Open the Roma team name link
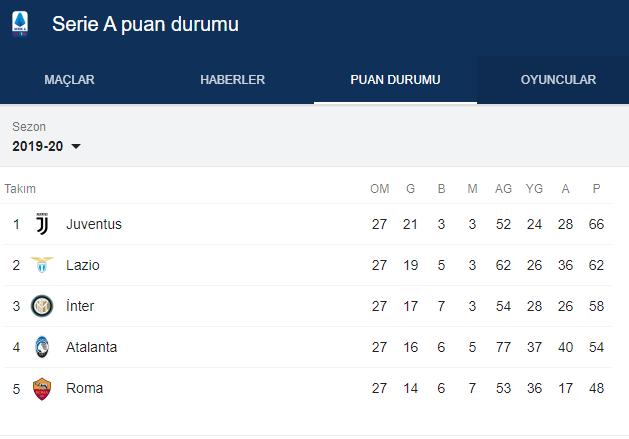629x439 pixels. coord(84,388)
